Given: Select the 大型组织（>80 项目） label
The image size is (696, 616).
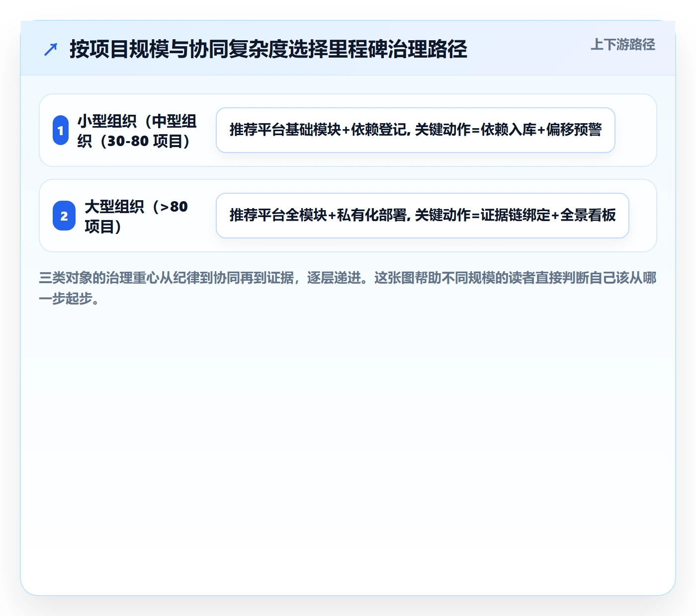Looking at the screenshot, I should (136, 216).
